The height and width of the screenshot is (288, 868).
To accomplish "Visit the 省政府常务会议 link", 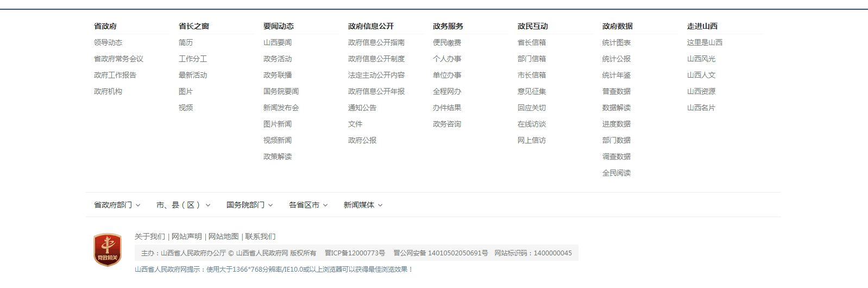I will [119, 59].
